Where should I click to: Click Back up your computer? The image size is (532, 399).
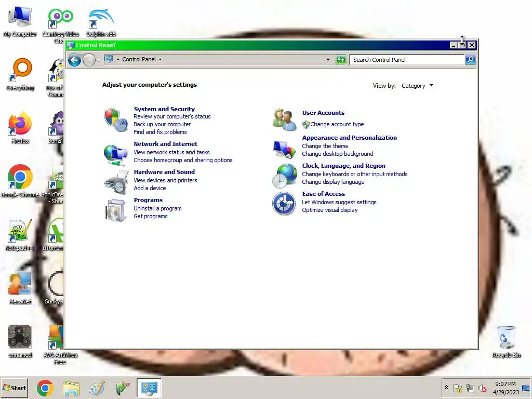pos(162,124)
